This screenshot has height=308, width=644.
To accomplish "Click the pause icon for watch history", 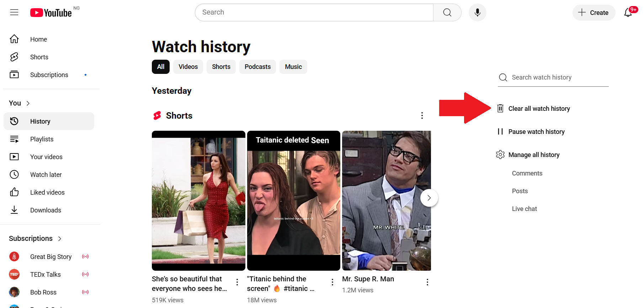I will pos(500,131).
